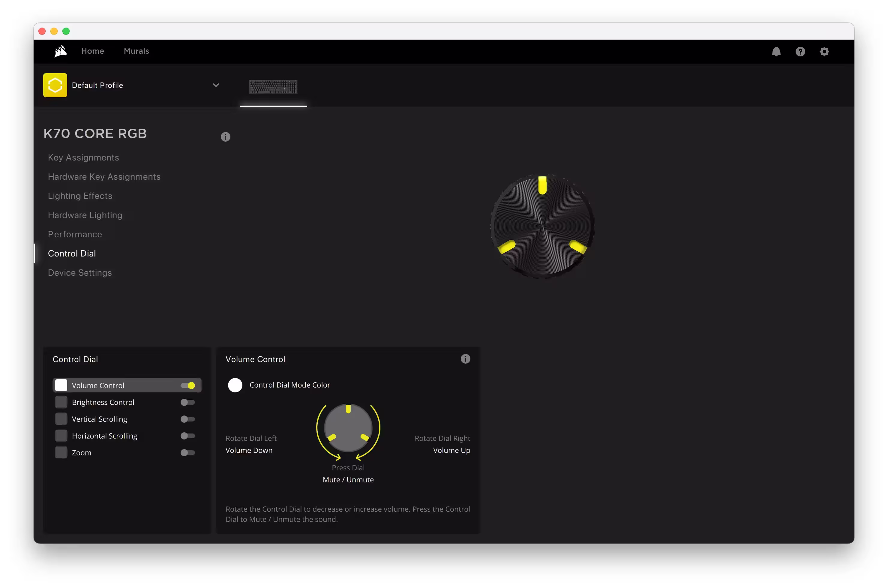Click the Default Profile name text
This screenshot has height=588, width=888.
97,85
